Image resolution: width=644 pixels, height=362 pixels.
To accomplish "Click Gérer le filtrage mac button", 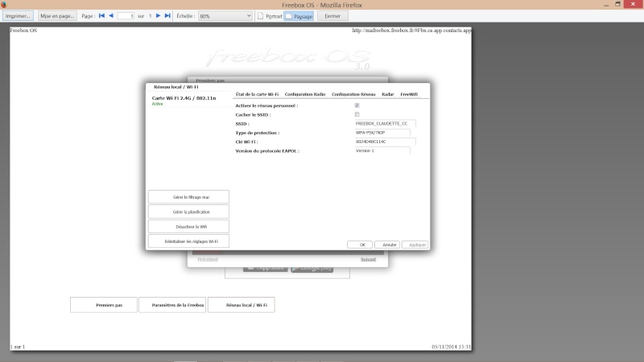I will (188, 197).
